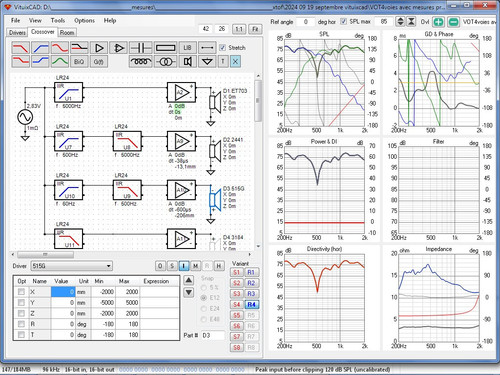Select the D2 2441 driver symbol
This screenshot has height=375, width=500.
tap(215, 151)
